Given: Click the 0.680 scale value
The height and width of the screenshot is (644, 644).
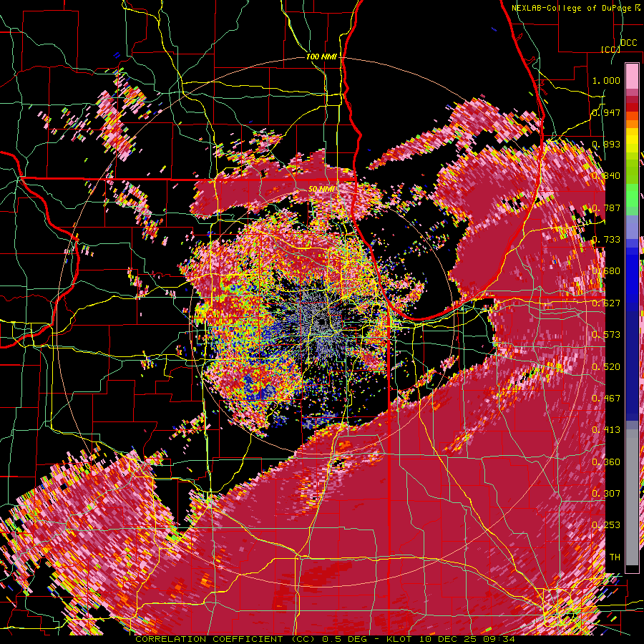Looking at the screenshot, I should click(x=606, y=271).
